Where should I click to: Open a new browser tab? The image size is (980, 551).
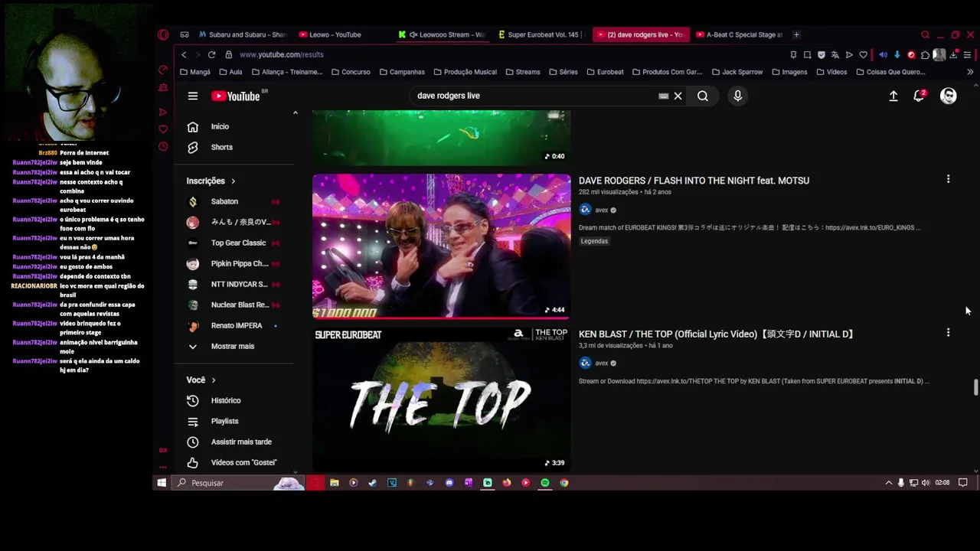(796, 34)
